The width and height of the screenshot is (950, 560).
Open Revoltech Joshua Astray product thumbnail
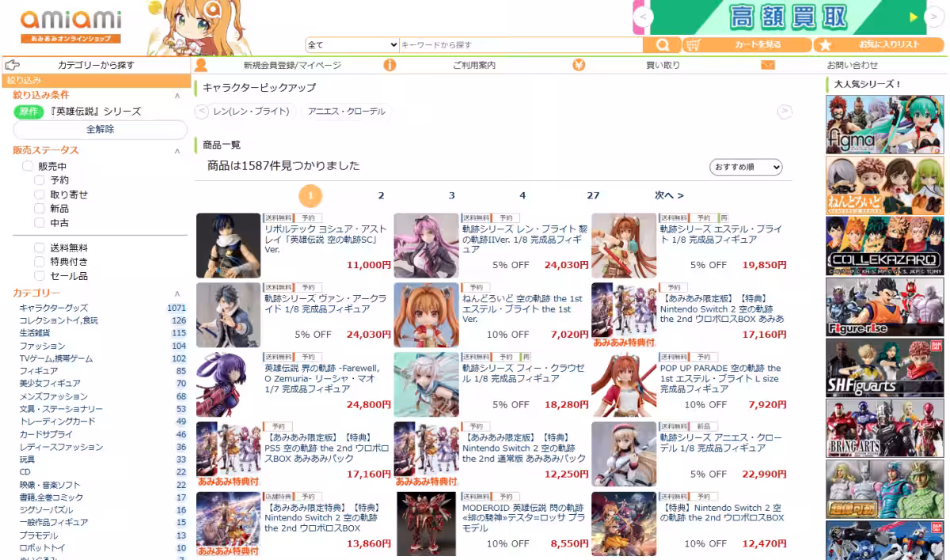coord(228,245)
